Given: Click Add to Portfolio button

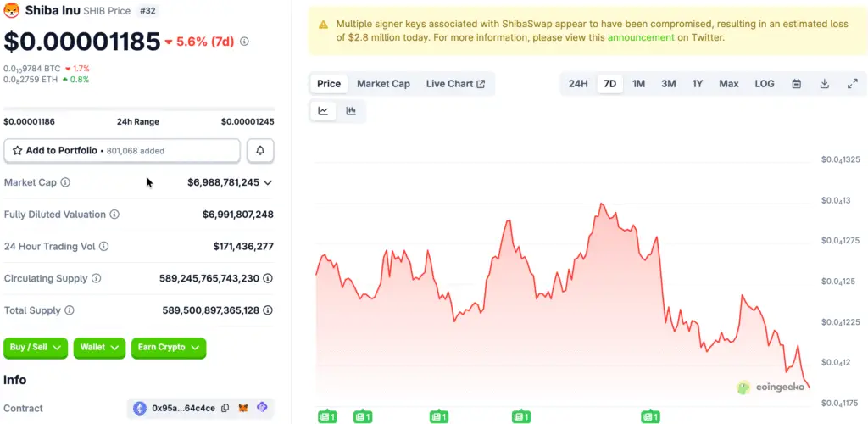Looking at the screenshot, I should pos(122,151).
